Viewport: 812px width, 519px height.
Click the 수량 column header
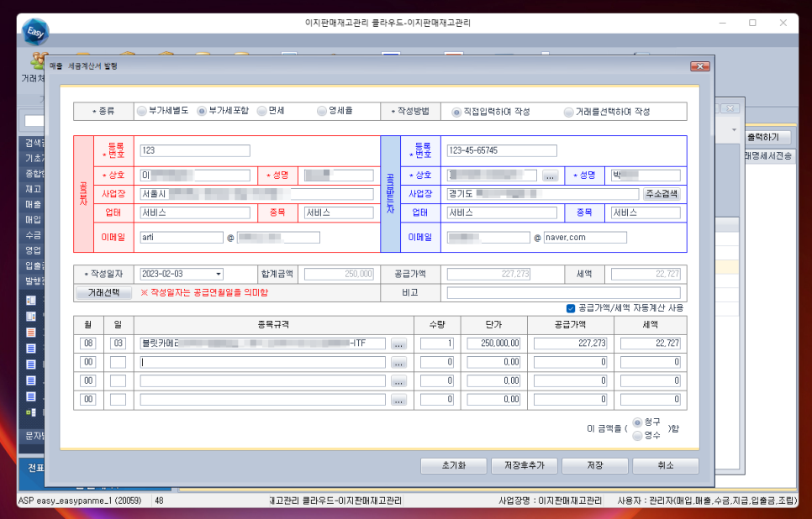point(437,325)
